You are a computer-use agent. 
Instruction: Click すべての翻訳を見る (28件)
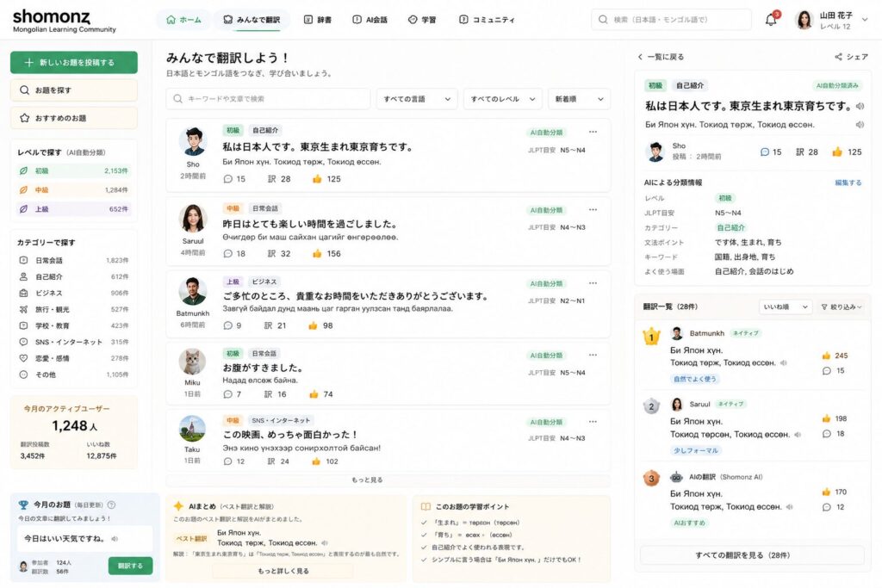(752, 555)
